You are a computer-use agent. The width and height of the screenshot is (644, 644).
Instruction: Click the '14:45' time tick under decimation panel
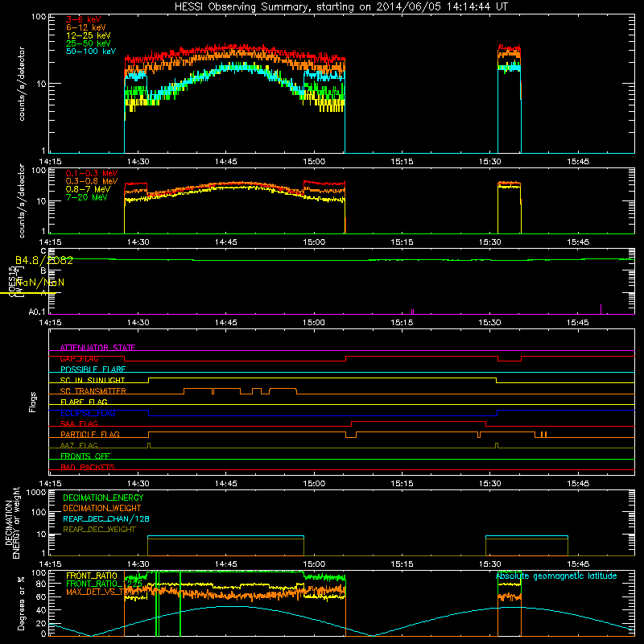tap(225, 564)
